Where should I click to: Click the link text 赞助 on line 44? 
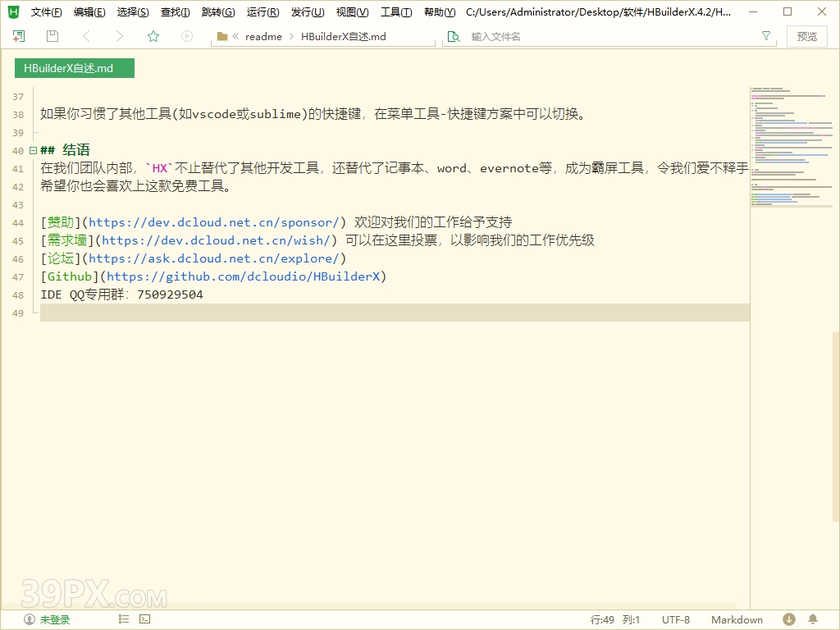(x=61, y=222)
